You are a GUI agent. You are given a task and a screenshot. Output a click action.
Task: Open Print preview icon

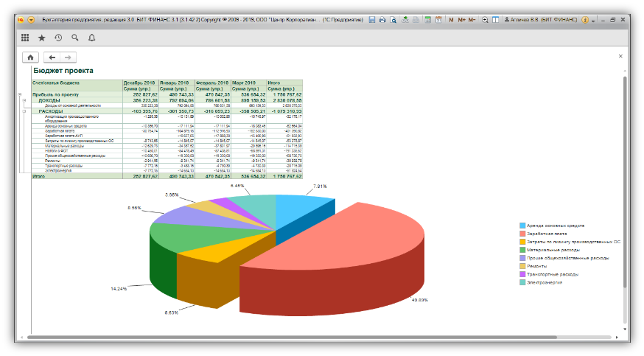[x=393, y=20]
